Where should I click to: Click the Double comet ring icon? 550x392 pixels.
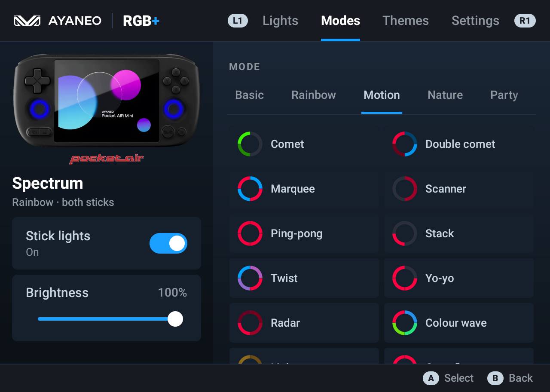coord(405,144)
